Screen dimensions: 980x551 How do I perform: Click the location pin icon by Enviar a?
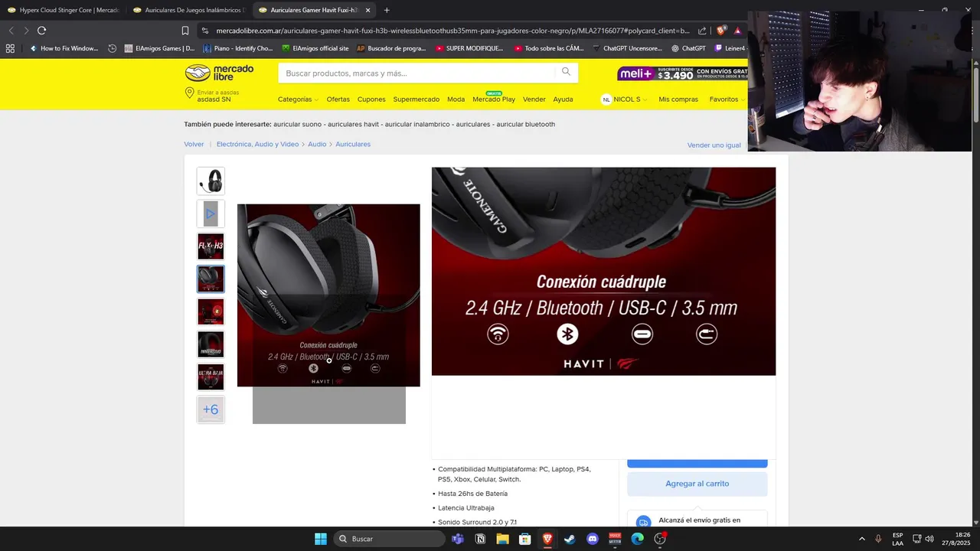pyautogui.click(x=189, y=93)
